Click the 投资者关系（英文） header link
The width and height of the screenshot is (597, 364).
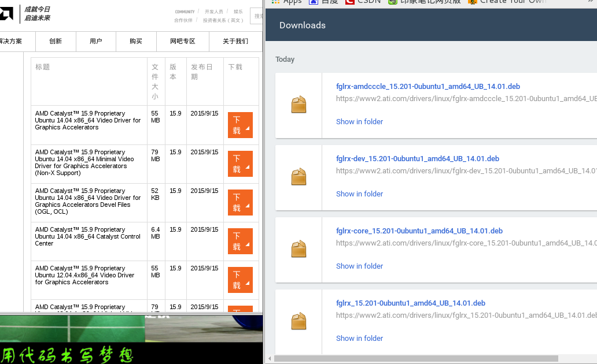(x=223, y=21)
